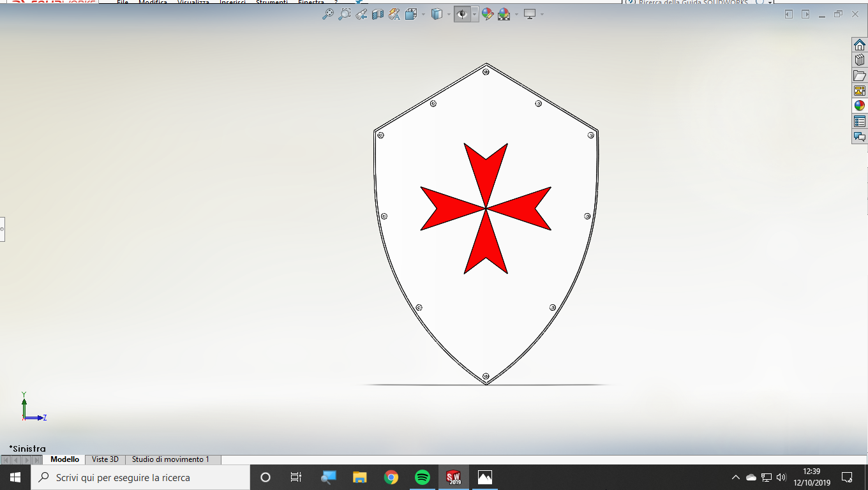Viewport: 868px width, 490px height.
Task: Expand the View Settings dropdown arrow
Action: tap(542, 14)
